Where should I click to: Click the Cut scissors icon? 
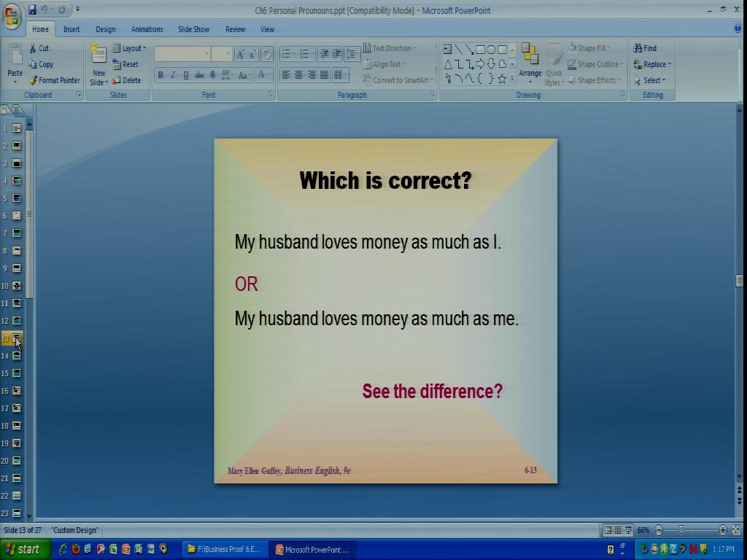[x=33, y=48]
